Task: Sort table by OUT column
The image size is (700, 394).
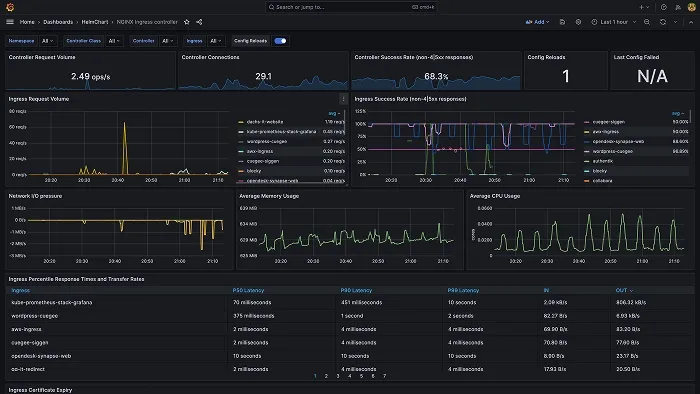Action: click(x=624, y=290)
